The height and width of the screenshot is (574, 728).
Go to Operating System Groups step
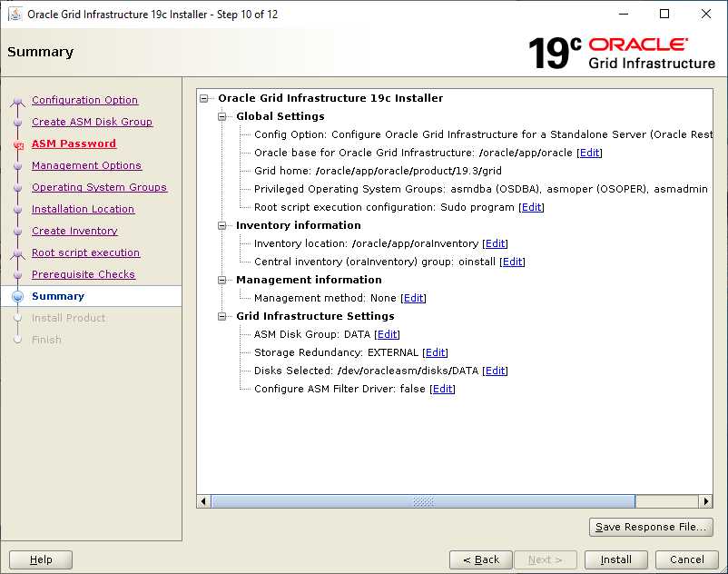(x=99, y=187)
